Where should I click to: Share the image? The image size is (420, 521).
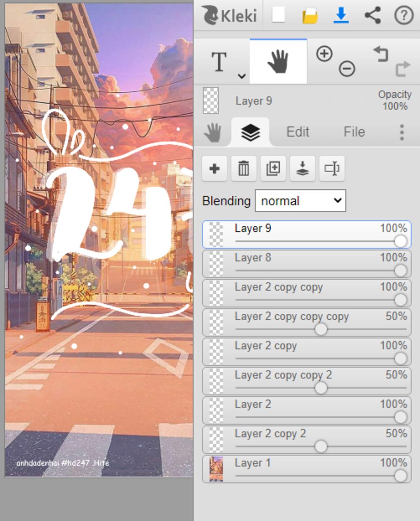372,16
